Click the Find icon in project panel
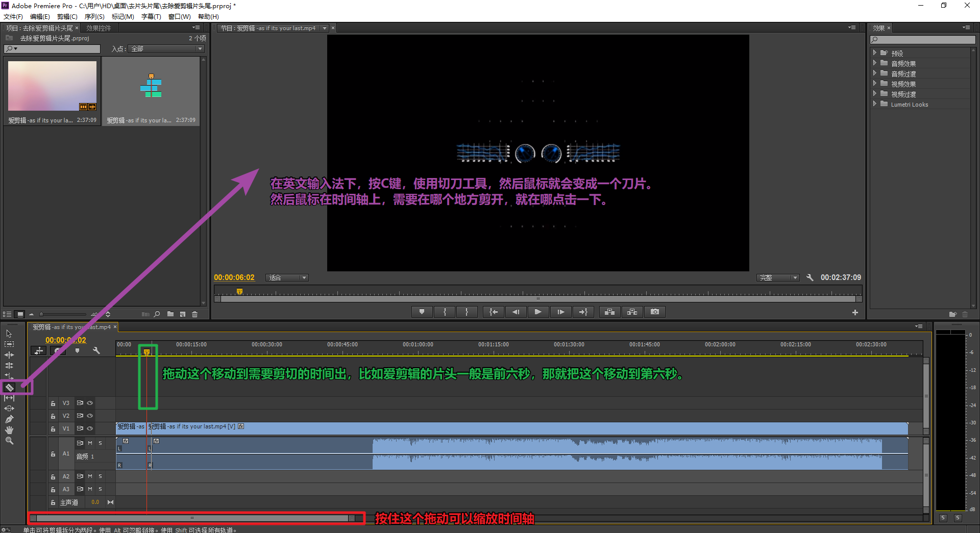The image size is (980, 533). 157,314
